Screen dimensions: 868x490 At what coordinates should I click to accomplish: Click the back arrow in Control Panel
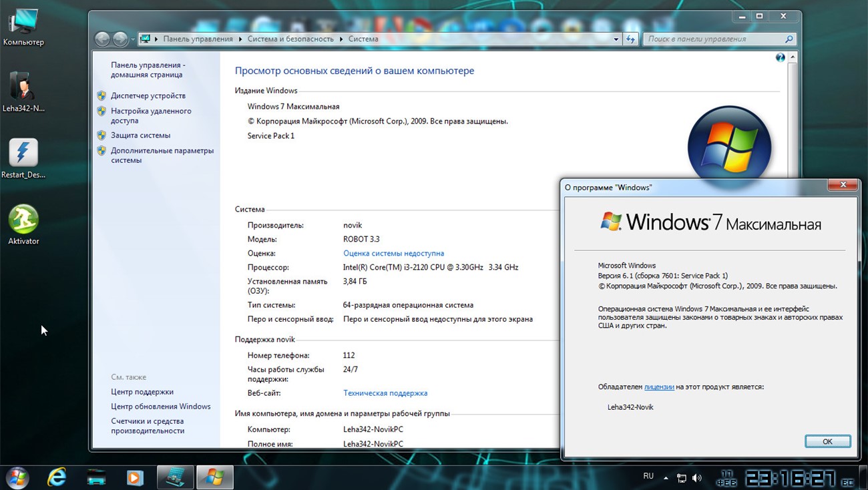pos(102,39)
